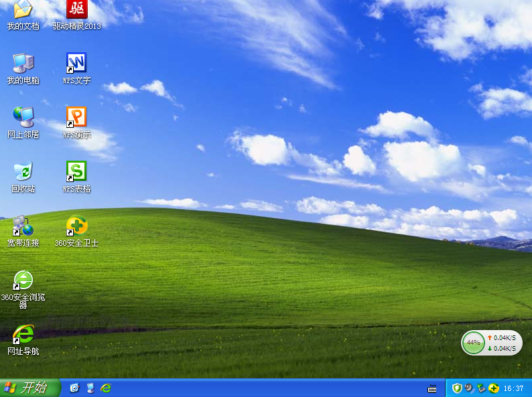Click the WPS文字 shortcut icon
The image size is (532, 397).
point(76,64)
